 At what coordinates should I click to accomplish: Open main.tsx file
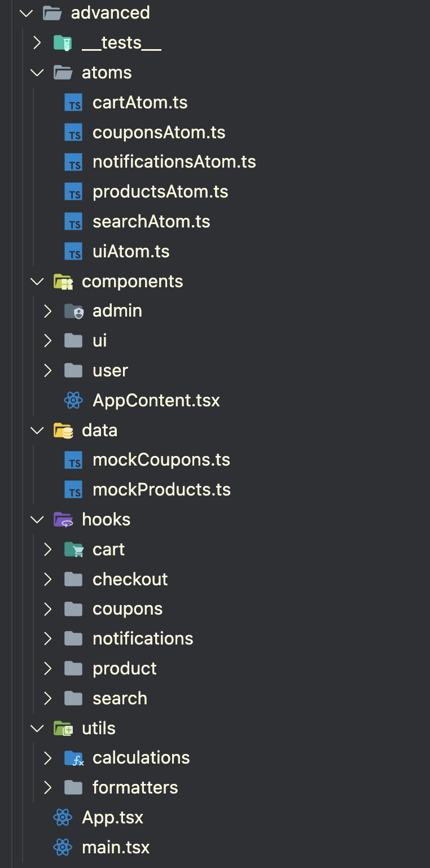[116, 847]
